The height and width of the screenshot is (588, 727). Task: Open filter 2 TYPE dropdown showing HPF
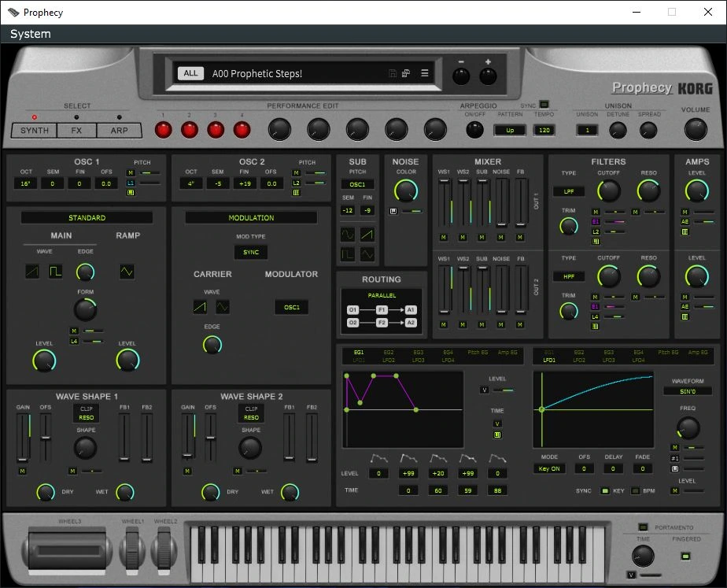click(569, 276)
